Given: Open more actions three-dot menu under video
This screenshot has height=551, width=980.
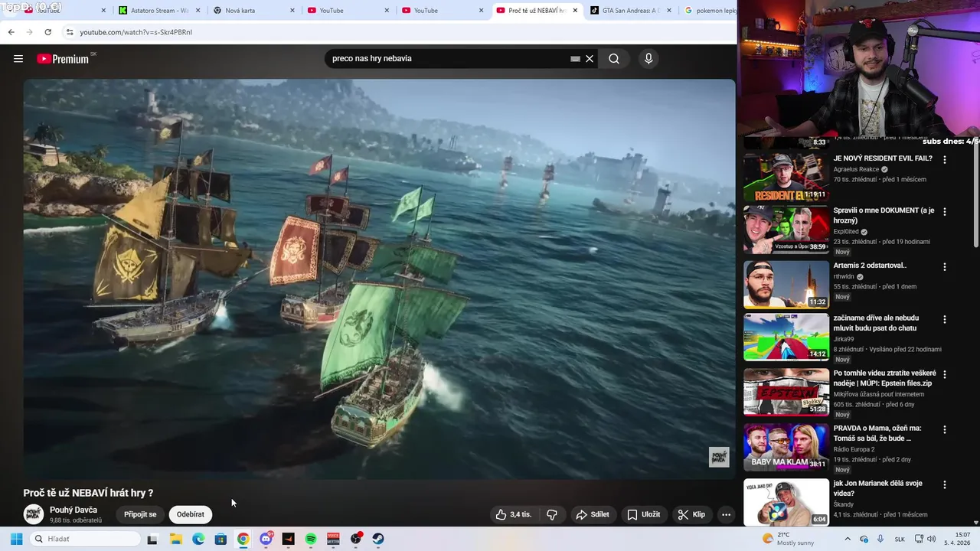Looking at the screenshot, I should 726,514.
